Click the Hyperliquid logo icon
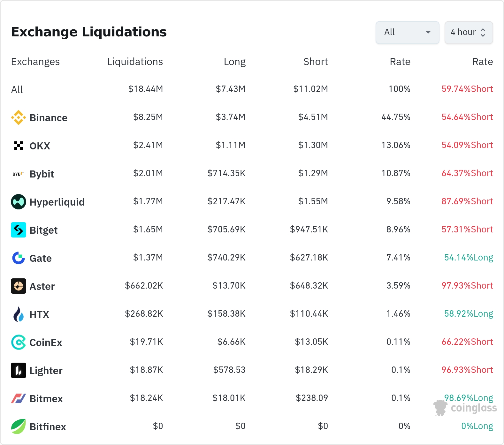Viewport: 504px width, 445px height. click(x=19, y=202)
